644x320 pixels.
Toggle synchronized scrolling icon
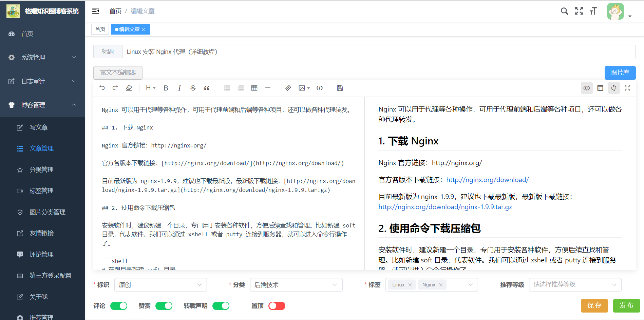pyautogui.click(x=614, y=88)
